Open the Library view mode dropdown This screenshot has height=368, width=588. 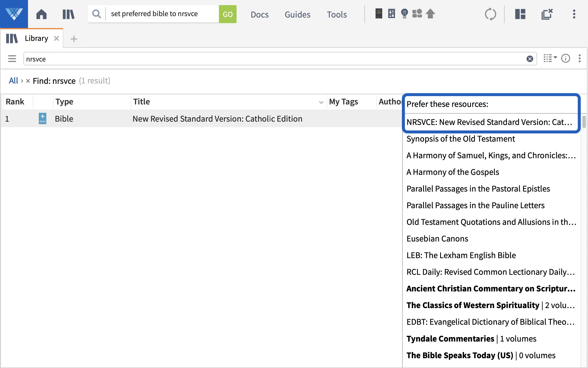(550, 58)
